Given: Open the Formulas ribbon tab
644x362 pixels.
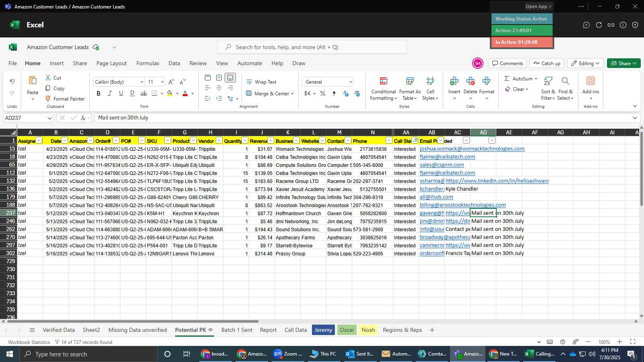Looking at the screenshot, I should (x=148, y=63).
